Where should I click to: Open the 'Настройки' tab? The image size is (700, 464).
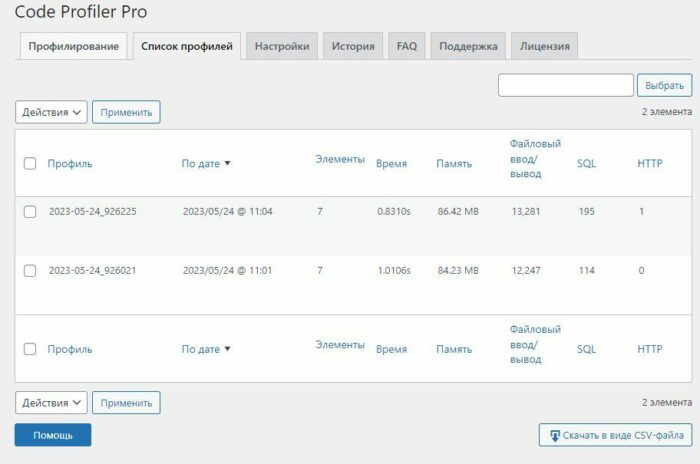282,46
